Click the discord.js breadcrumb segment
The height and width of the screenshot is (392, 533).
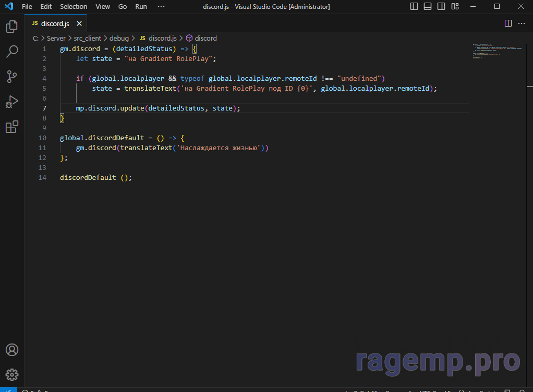[x=163, y=39]
